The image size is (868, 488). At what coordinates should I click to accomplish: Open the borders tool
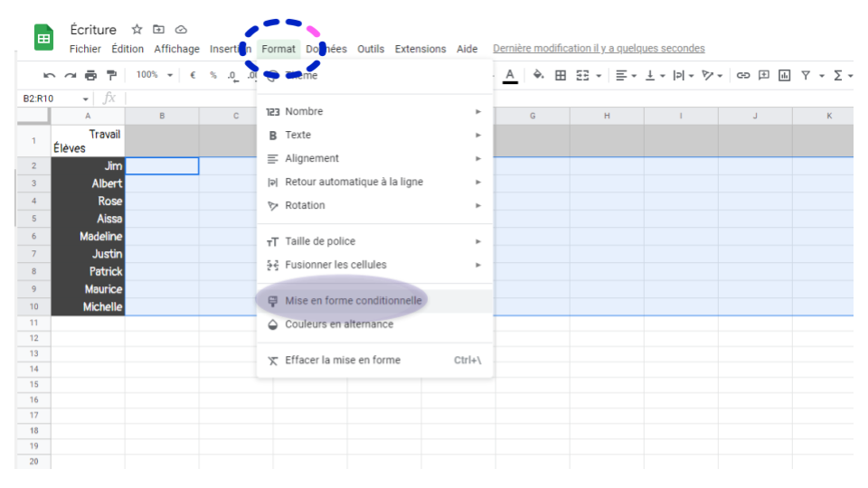pyautogui.click(x=561, y=75)
